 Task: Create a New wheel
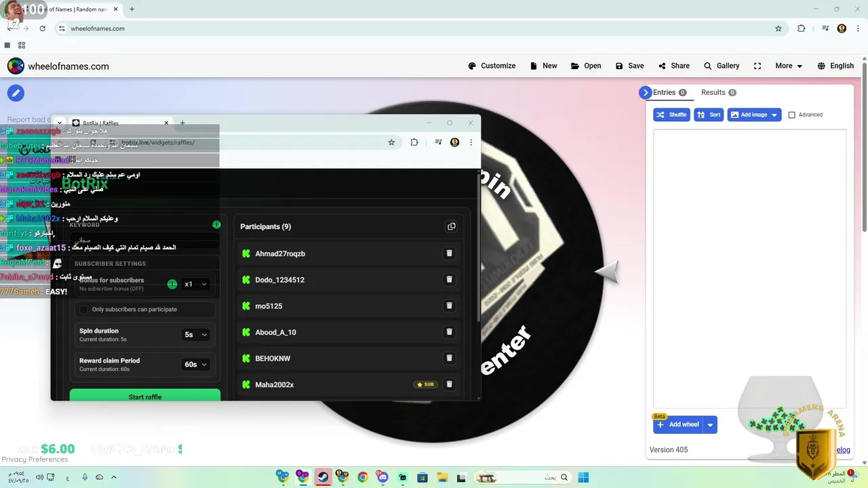click(543, 66)
